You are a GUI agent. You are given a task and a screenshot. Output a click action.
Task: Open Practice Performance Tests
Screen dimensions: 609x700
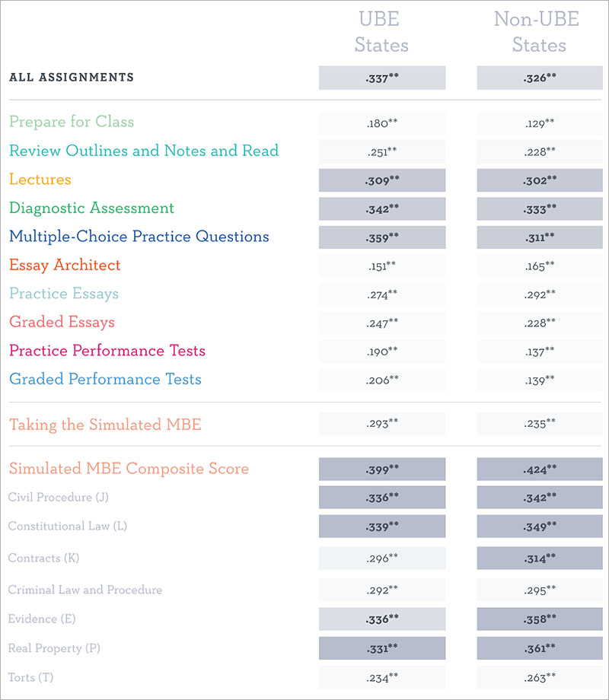107,351
